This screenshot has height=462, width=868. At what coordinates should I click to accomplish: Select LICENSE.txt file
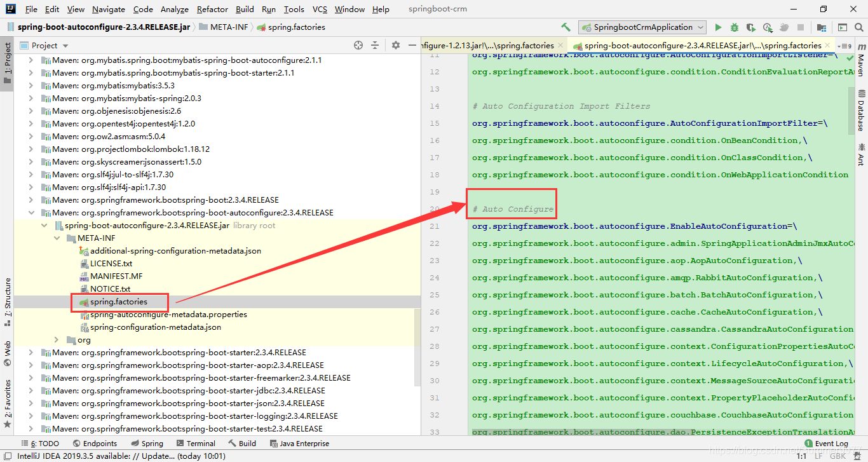point(111,264)
